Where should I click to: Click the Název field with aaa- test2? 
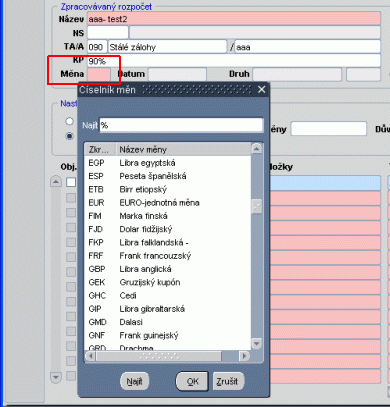[x=234, y=19]
